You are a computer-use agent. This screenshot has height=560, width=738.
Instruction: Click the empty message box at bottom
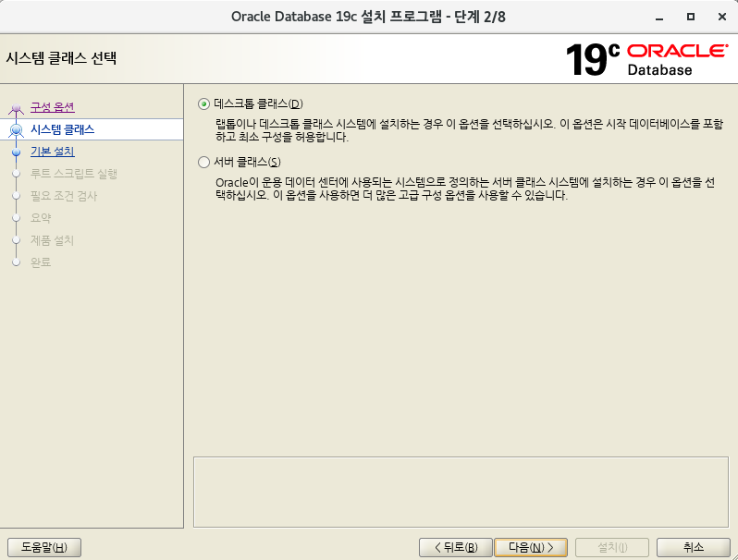[x=461, y=492]
